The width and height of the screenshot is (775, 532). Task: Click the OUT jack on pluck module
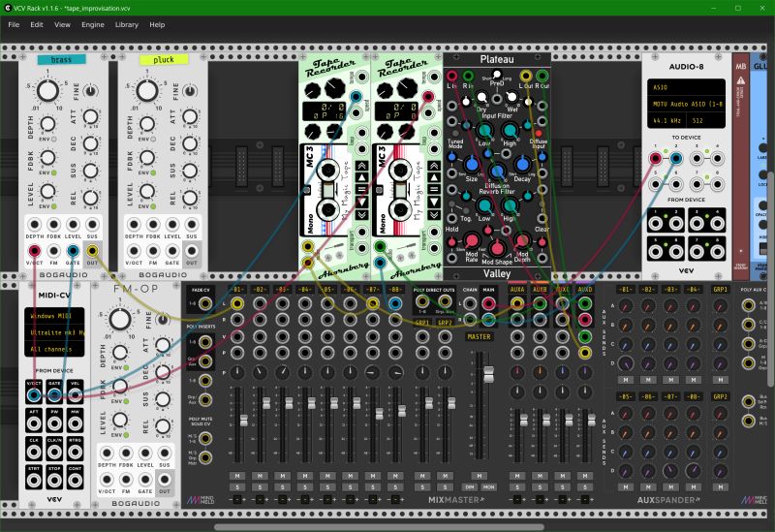point(192,251)
